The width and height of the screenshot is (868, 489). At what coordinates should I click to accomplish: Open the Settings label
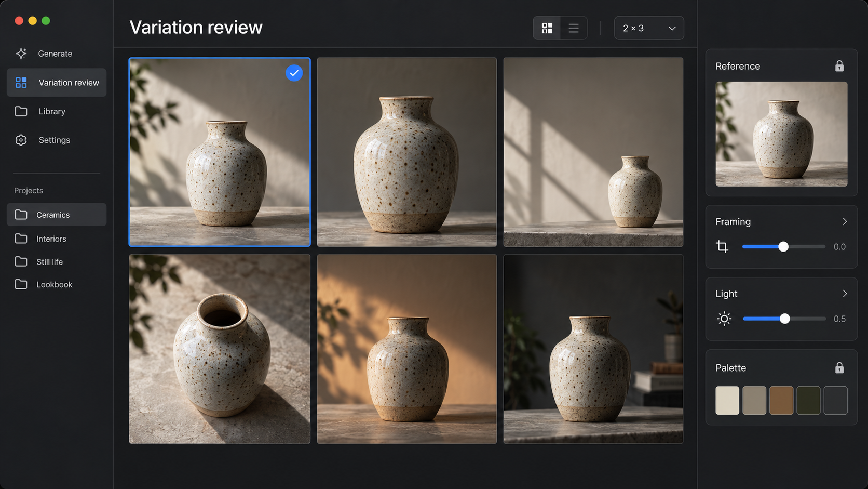tap(55, 140)
